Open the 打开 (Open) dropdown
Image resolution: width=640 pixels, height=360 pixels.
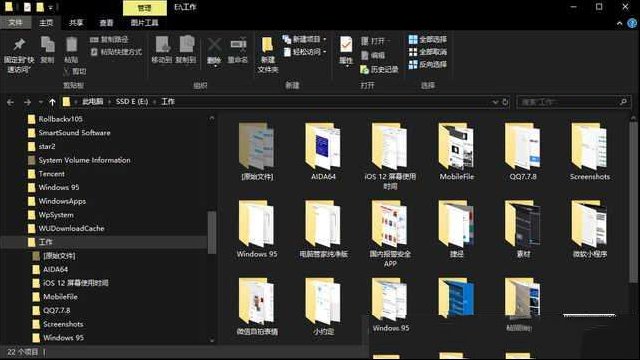pos(377,41)
